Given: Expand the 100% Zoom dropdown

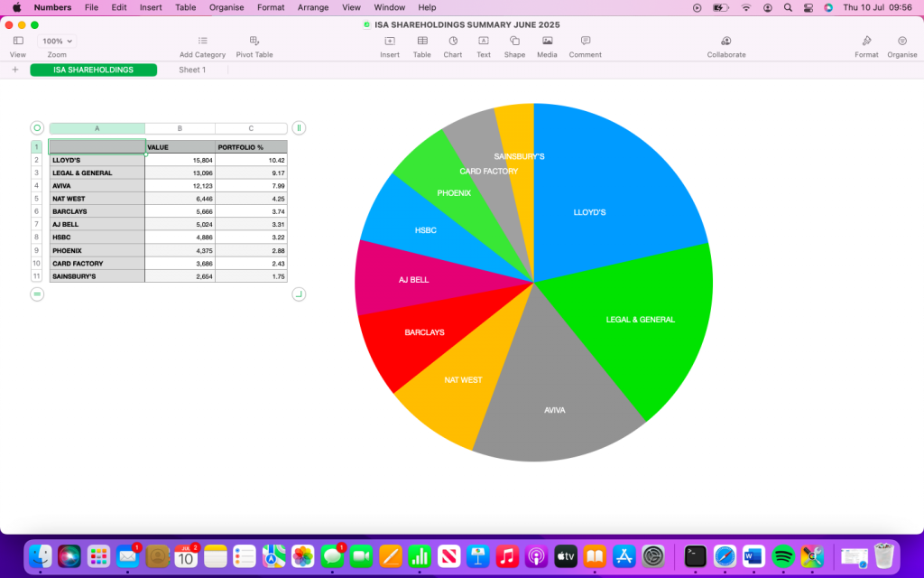Looking at the screenshot, I should tap(58, 42).
